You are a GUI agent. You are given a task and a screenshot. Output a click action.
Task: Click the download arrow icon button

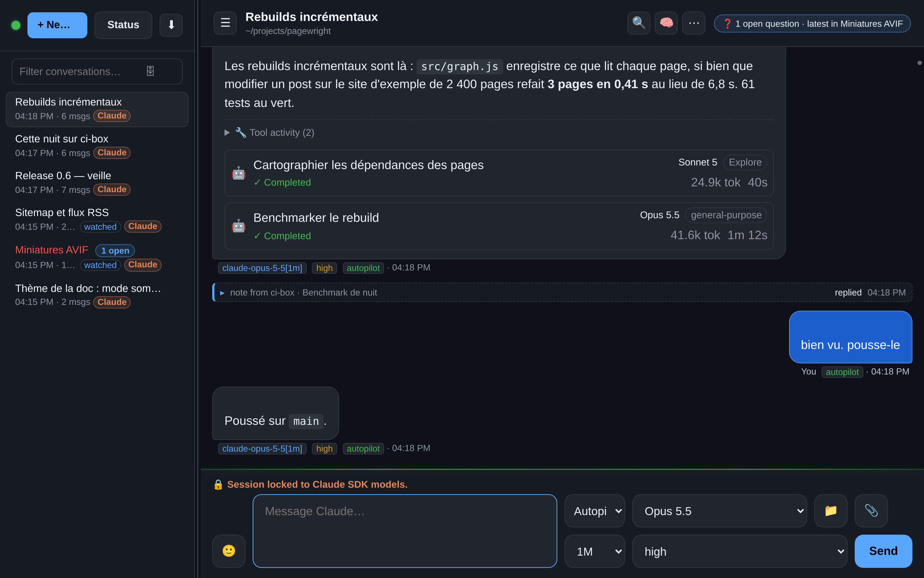click(x=171, y=25)
